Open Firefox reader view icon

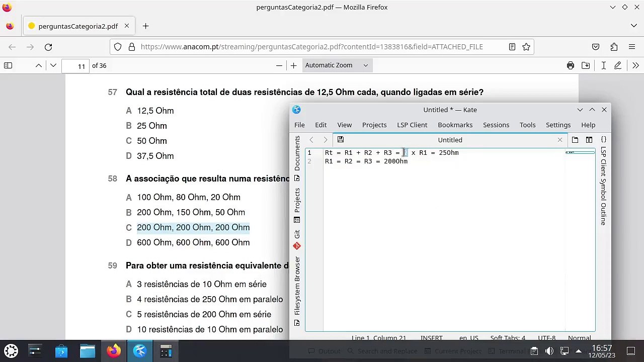pos(512,47)
